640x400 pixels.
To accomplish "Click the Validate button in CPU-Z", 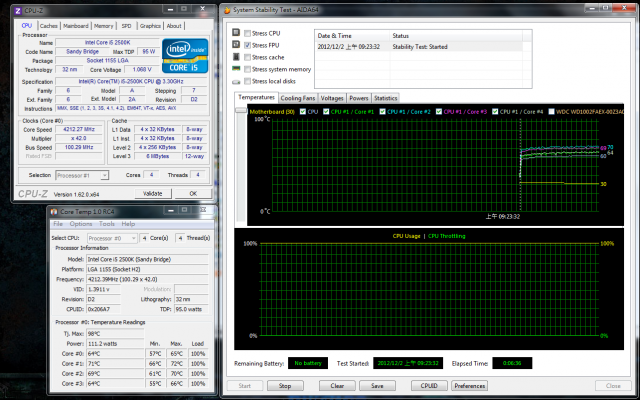I will click(153, 193).
